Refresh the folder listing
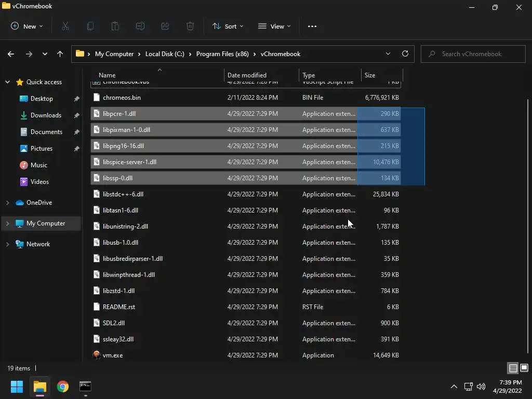The width and height of the screenshot is (532, 399). pyautogui.click(x=405, y=54)
